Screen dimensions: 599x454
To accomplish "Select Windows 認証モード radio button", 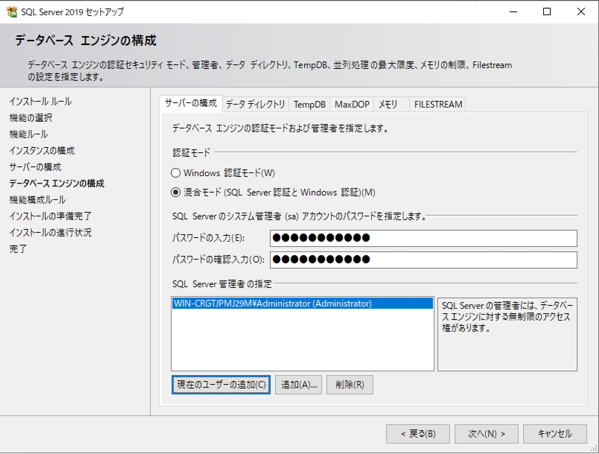I will [x=176, y=173].
